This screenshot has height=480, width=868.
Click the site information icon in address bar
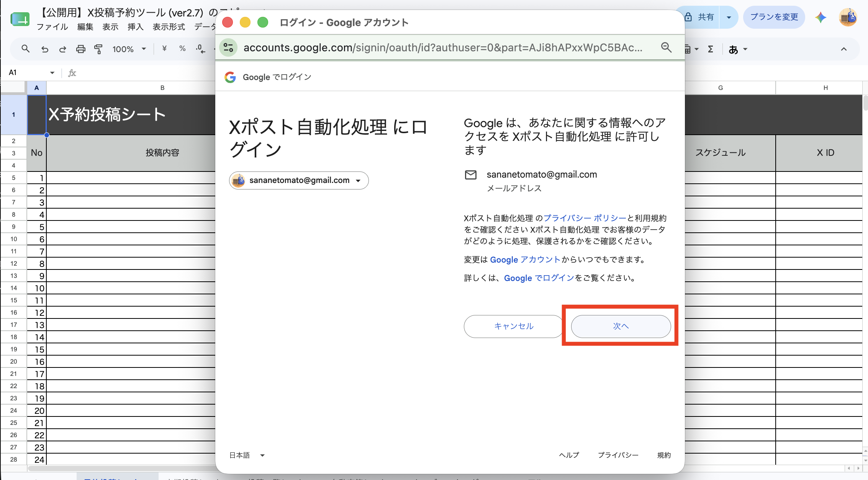click(229, 47)
